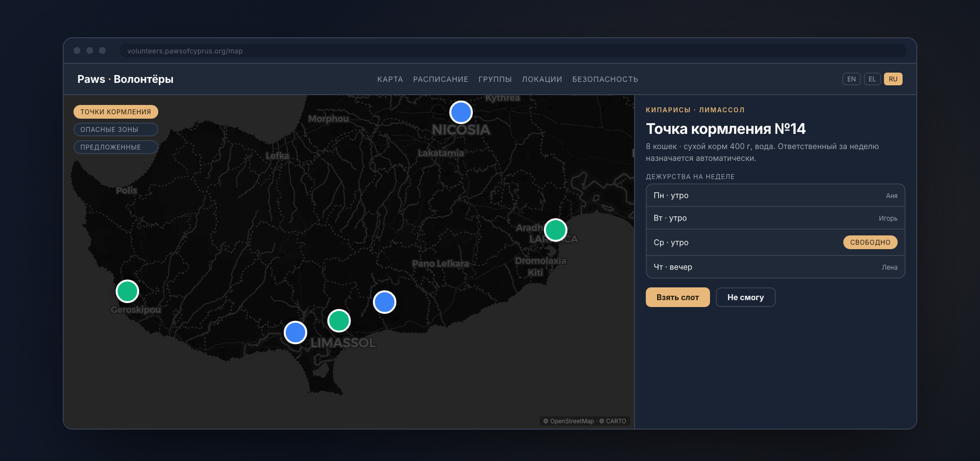Switch language to EN

tap(852, 79)
